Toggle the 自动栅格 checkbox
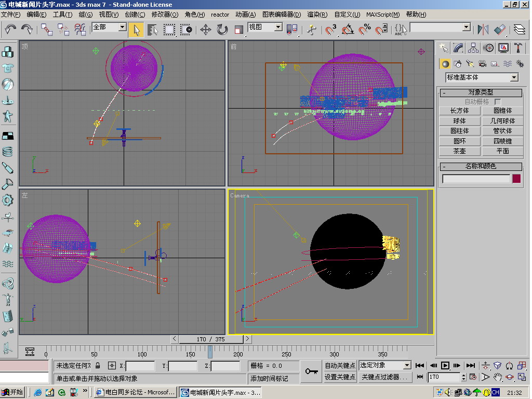 (498, 102)
